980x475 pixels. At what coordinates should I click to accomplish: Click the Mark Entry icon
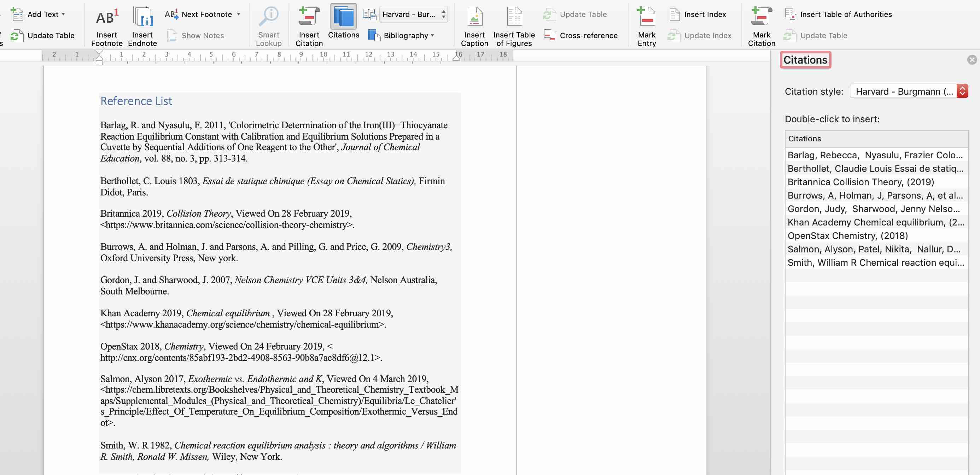[646, 17]
